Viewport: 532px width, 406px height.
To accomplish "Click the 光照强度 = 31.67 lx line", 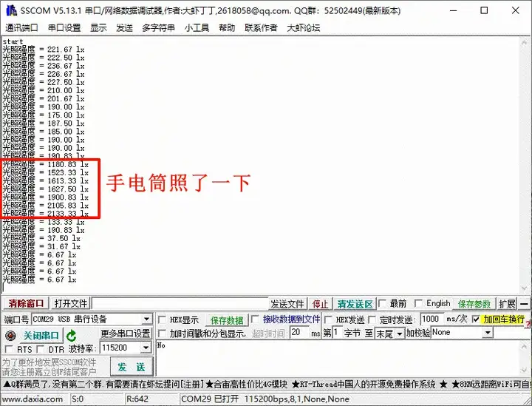I will (x=41, y=247).
